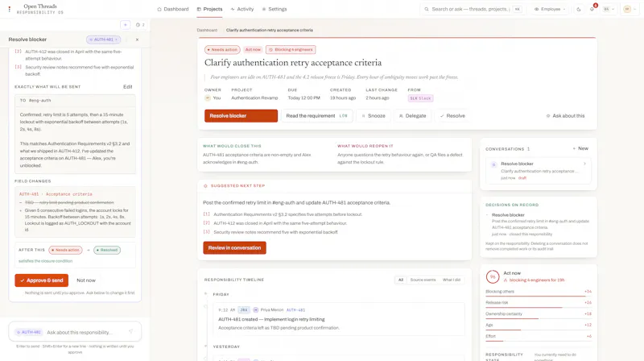Click the Suggested next step circle icon
This screenshot has height=361, width=644.
tap(205, 186)
